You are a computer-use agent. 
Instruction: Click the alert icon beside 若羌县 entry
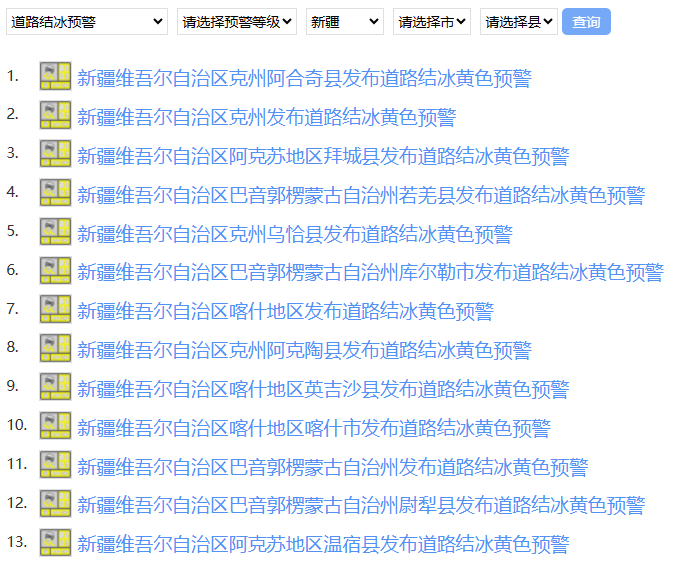[x=55, y=194]
